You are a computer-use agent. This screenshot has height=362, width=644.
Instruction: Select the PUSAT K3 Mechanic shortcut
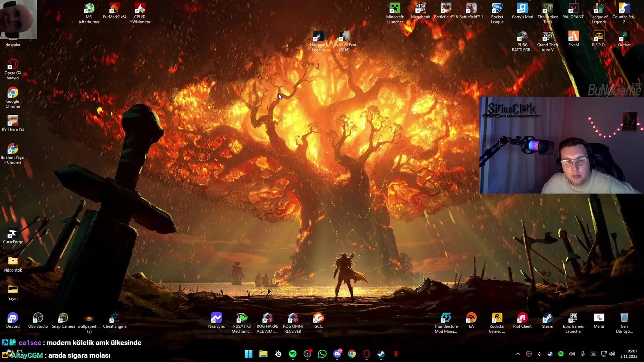tap(242, 323)
